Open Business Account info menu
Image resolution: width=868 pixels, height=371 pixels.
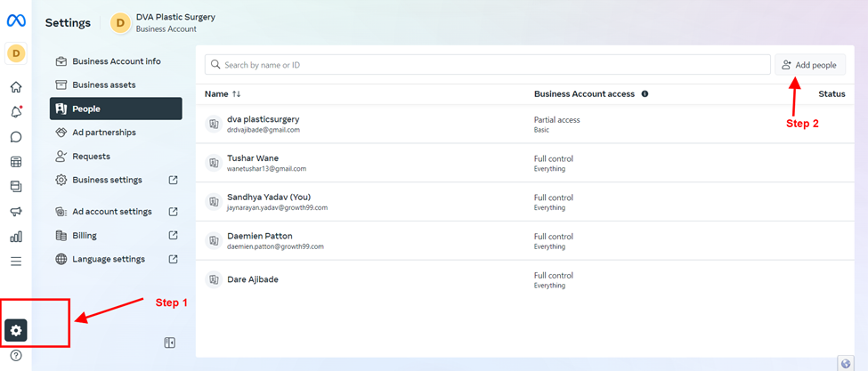coord(116,61)
